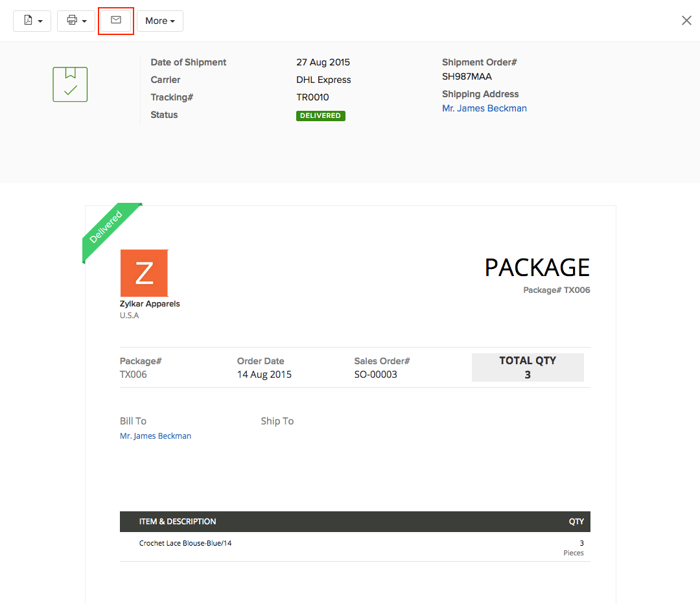Click the print icon
This screenshot has width=700, height=604.
click(x=71, y=20)
